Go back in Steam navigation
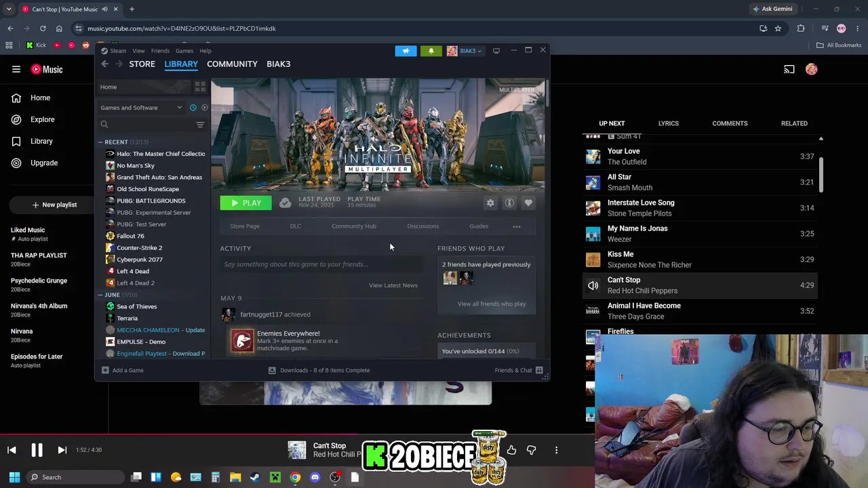The width and height of the screenshot is (868, 488). (104, 64)
